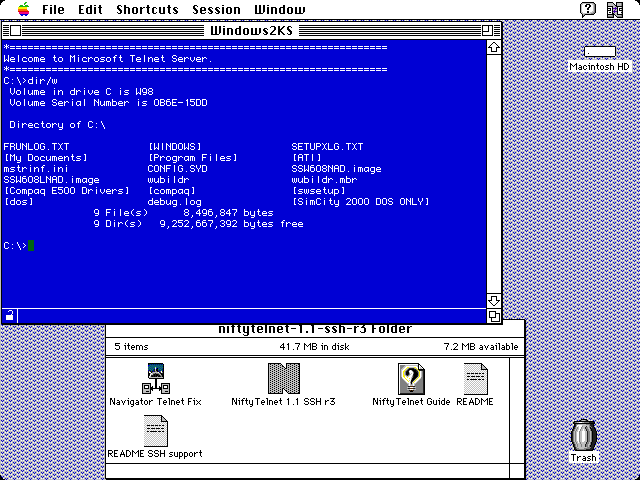Click the [Program Files] directory entry
The height and width of the screenshot is (480, 640).
192,158
